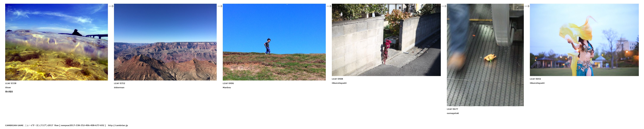Screen dimensions: 644x129
Task: Click author name doberman
Action: coord(119,88)
